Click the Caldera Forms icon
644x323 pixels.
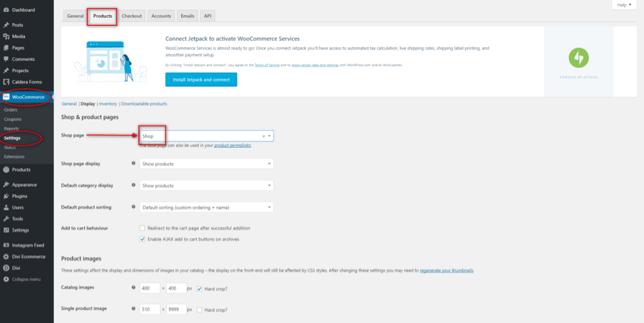click(x=6, y=81)
